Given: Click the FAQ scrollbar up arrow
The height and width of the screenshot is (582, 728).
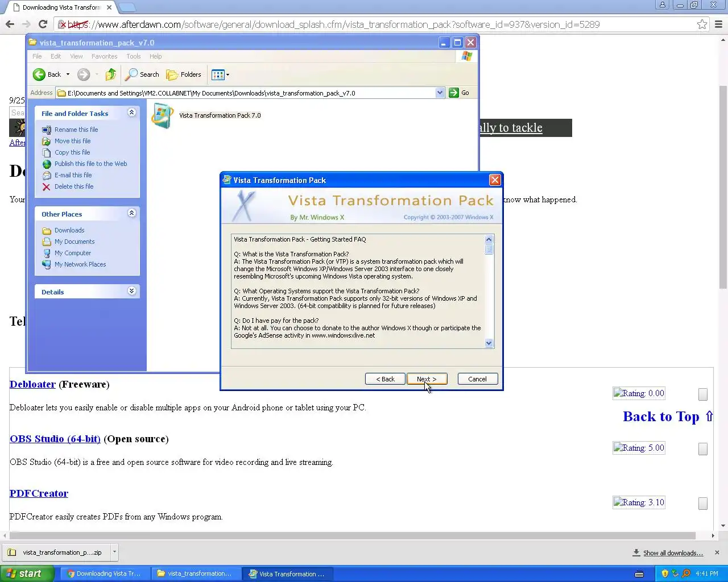Looking at the screenshot, I should coord(489,239).
